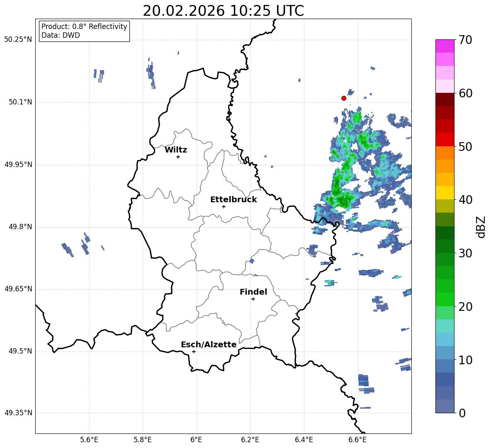
Task: Click the 49.65°N latitude label
Action: coord(18,289)
